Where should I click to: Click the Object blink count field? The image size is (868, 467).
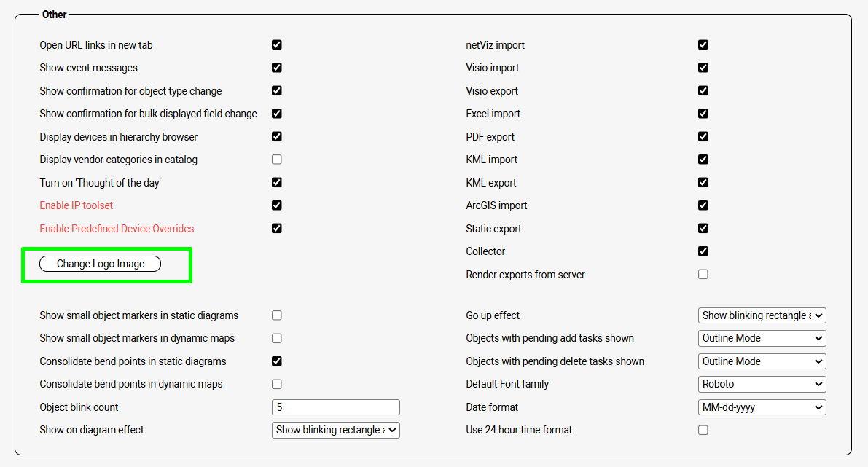coord(335,407)
